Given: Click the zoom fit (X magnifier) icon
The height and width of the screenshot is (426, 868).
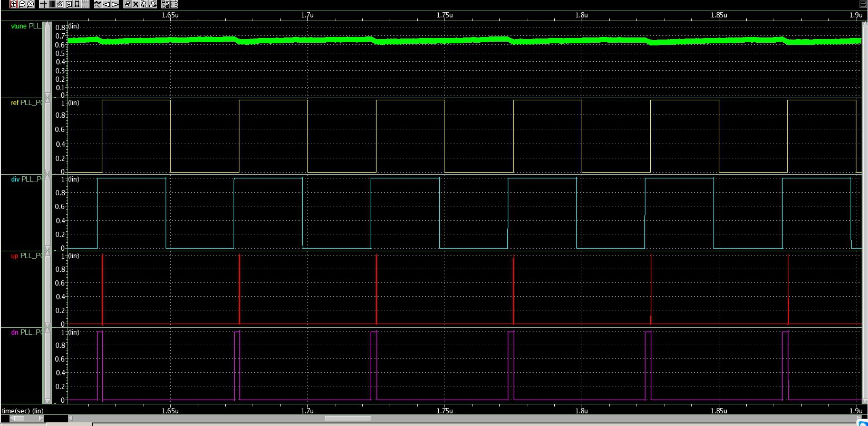Looking at the screenshot, I should pos(31,4).
